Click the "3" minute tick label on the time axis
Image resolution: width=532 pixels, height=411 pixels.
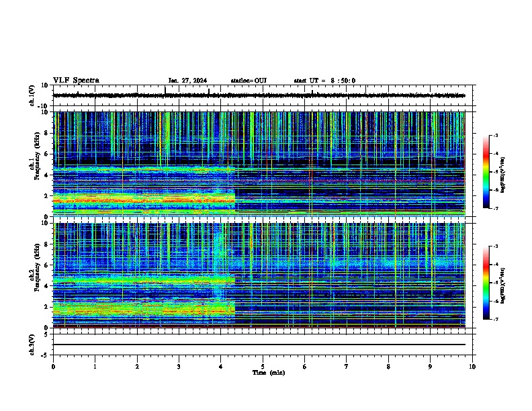click(x=179, y=367)
